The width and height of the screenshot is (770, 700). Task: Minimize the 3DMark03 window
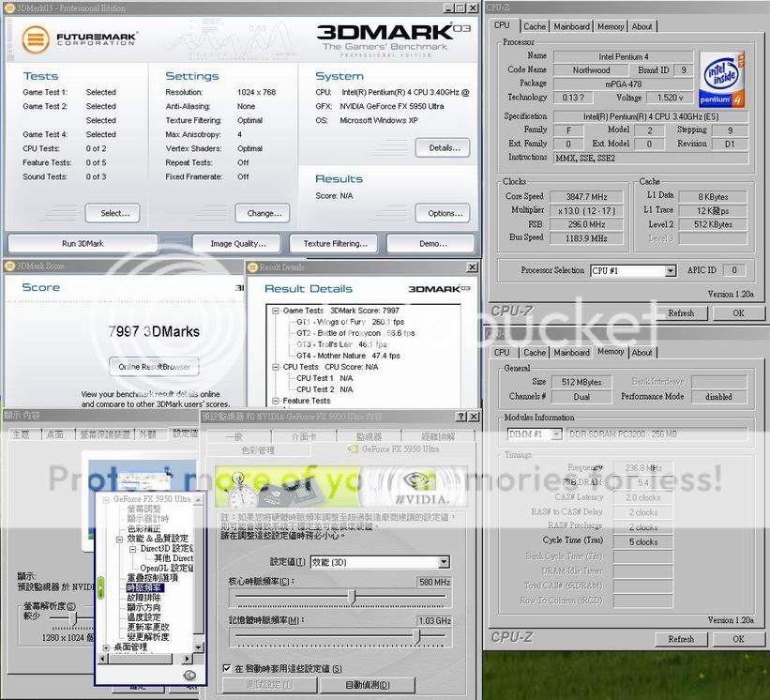point(449,8)
